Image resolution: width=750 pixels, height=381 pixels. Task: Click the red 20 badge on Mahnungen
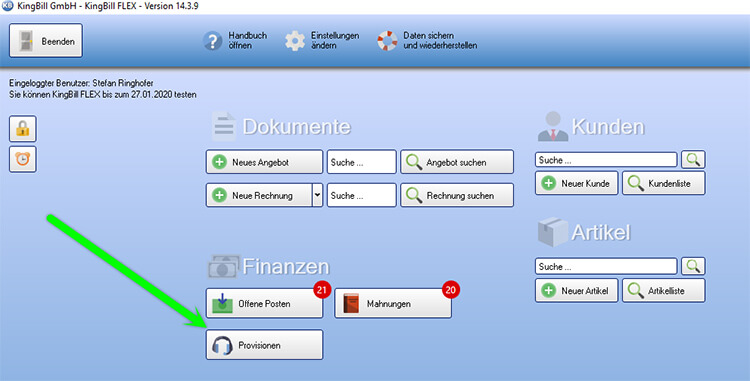[451, 290]
